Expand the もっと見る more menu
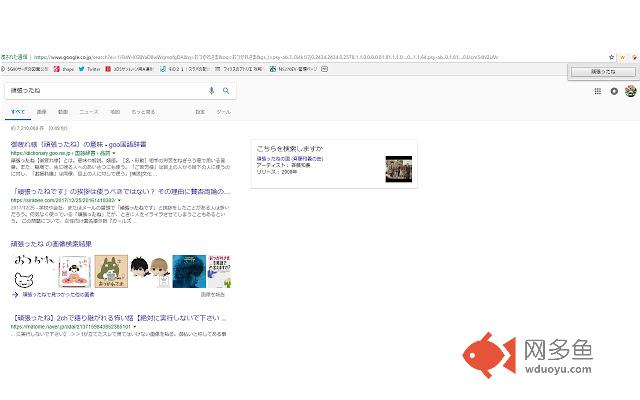Screen dimensions: 640x400 142,112
